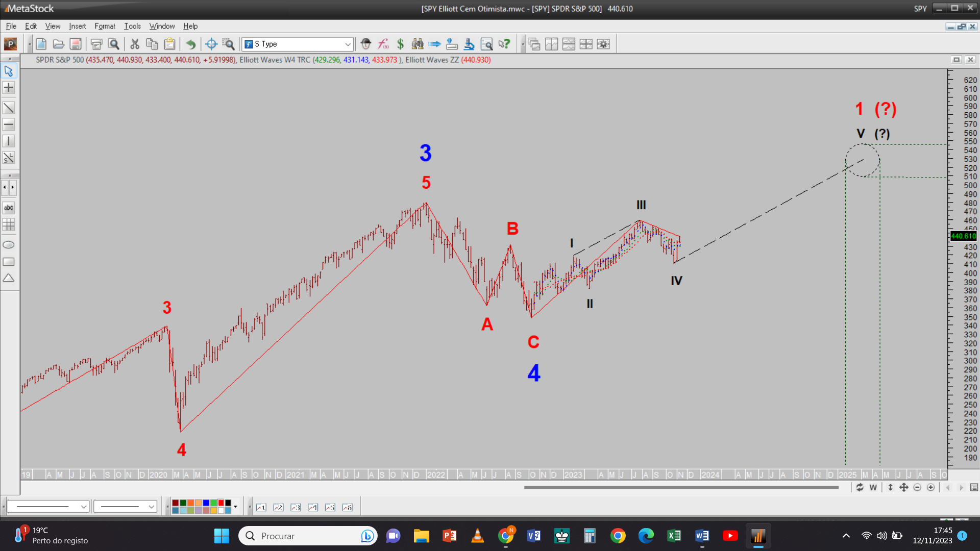
Task: Toggle the W weekly periodicity button
Action: [873, 488]
